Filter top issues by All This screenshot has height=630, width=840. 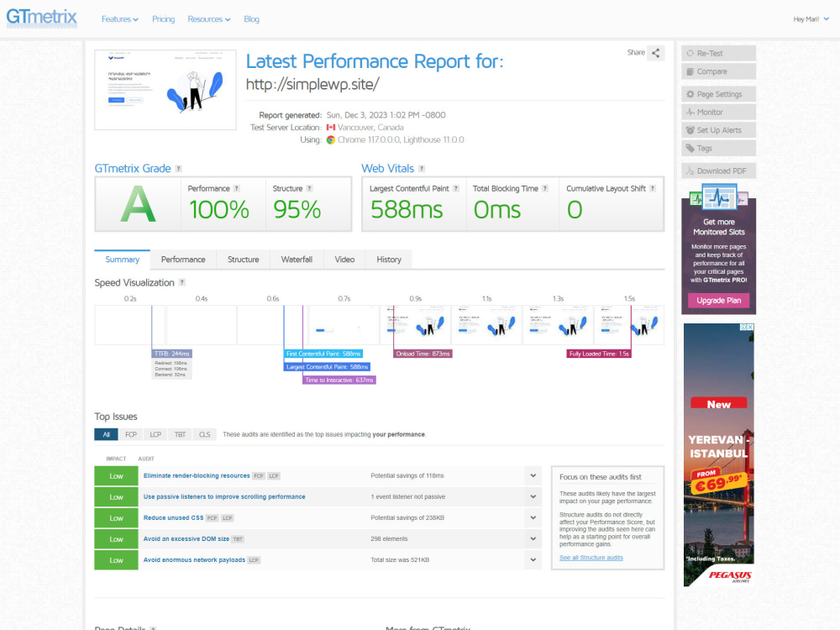(x=106, y=434)
